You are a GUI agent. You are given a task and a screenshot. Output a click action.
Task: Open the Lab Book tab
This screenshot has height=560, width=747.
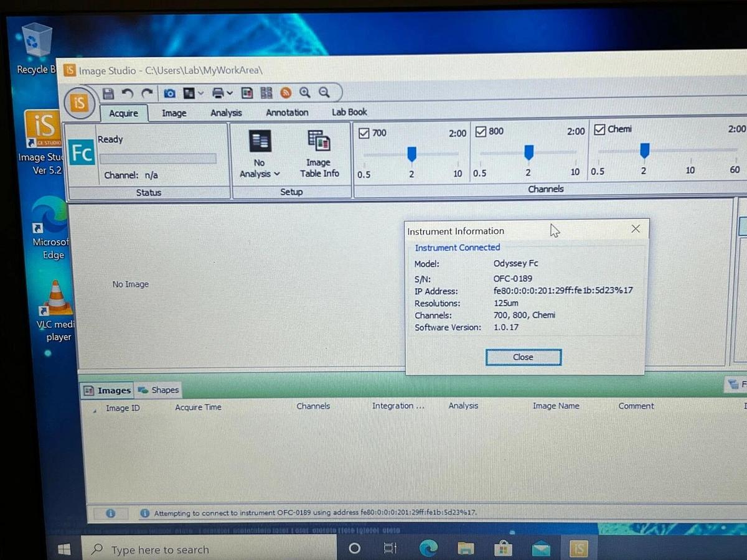click(349, 112)
